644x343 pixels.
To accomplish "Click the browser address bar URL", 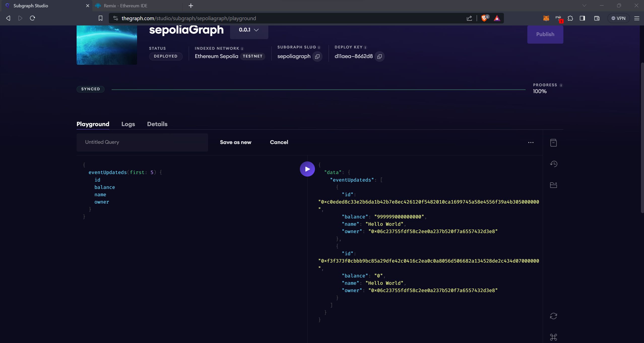I will point(188,18).
